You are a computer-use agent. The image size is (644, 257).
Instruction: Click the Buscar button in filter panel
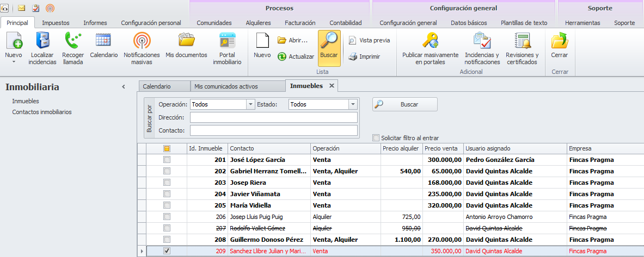point(404,104)
